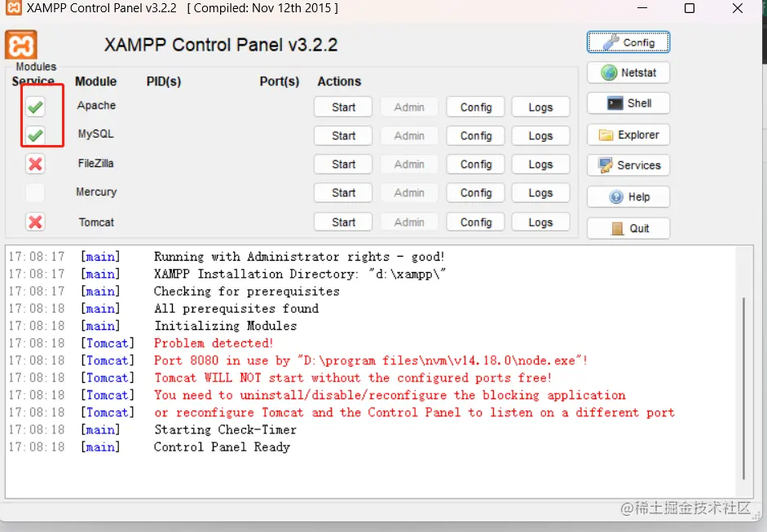Click the MySQL module label
The width and height of the screenshot is (767, 532).
[x=96, y=134]
